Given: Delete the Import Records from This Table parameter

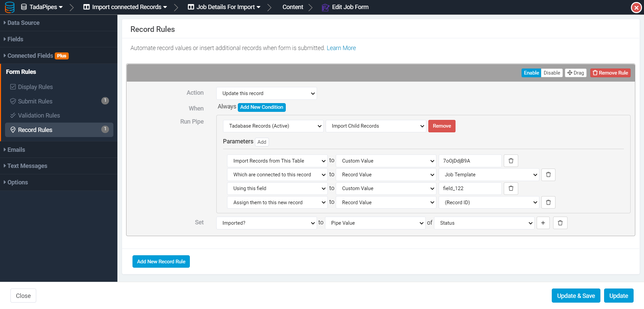Looking at the screenshot, I should pos(511,161).
